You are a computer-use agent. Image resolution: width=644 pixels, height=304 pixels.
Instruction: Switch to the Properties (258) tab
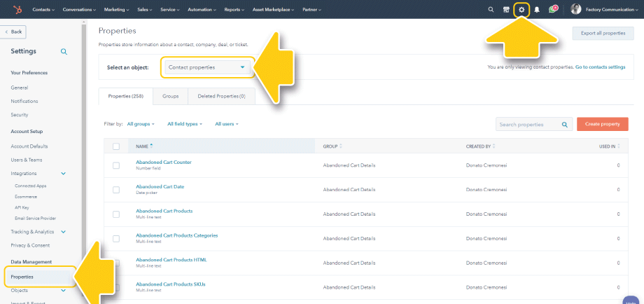pyautogui.click(x=126, y=96)
